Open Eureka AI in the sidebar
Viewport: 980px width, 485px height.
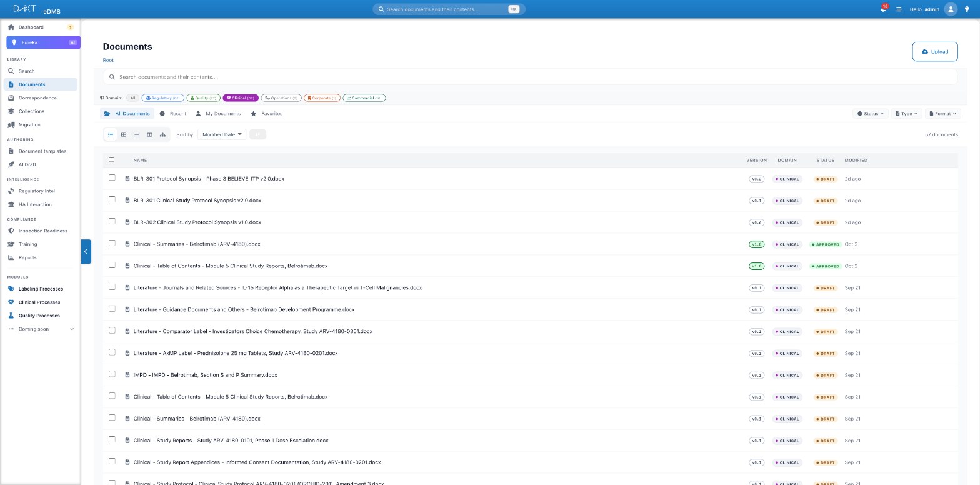[43, 42]
